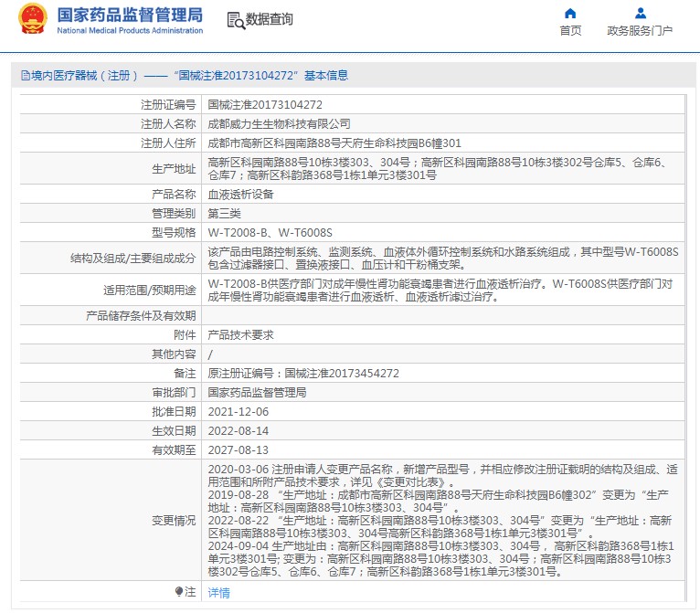Click the 血液透析设备 product name cell
The width and height of the screenshot is (700, 613).
pyautogui.click(x=240, y=194)
